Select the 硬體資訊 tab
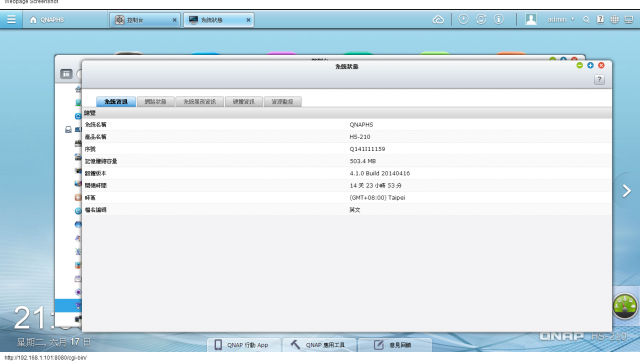Image resolution: width=640 pixels, height=361 pixels. pos(244,101)
